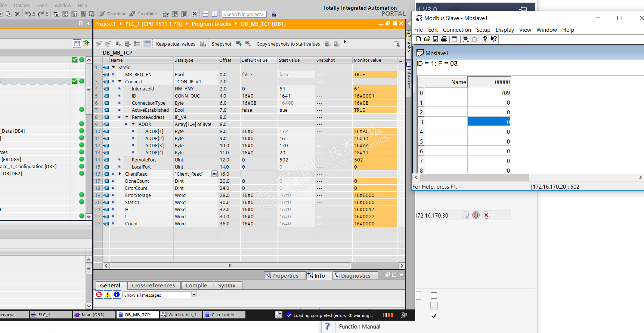Collapse the project tree panel arrow
The image size is (644, 333).
pos(88,24)
